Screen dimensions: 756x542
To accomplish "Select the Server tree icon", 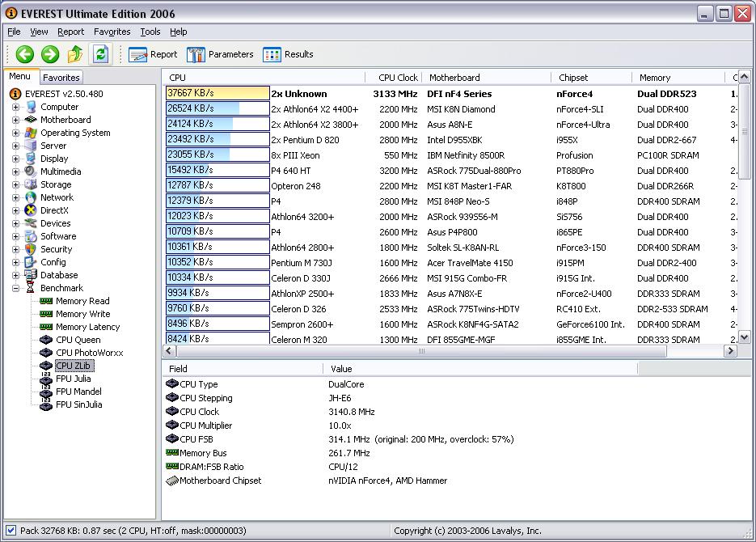I will 31,146.
